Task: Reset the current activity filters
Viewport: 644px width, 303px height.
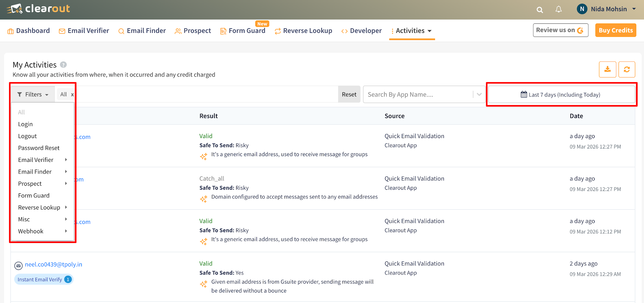Action: (349, 94)
